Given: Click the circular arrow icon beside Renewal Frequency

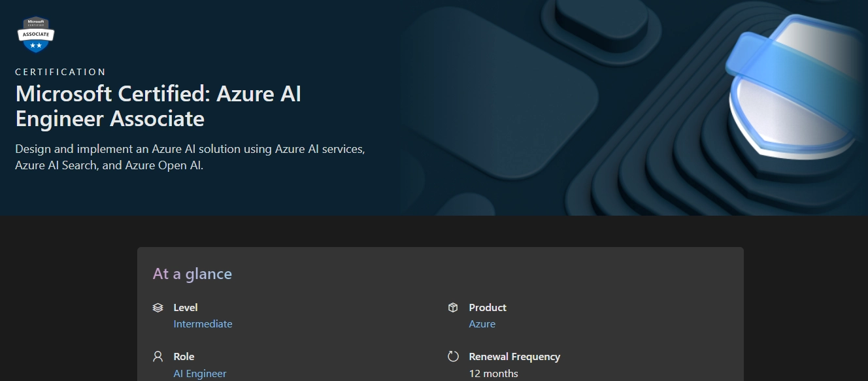Looking at the screenshot, I should click(x=452, y=356).
